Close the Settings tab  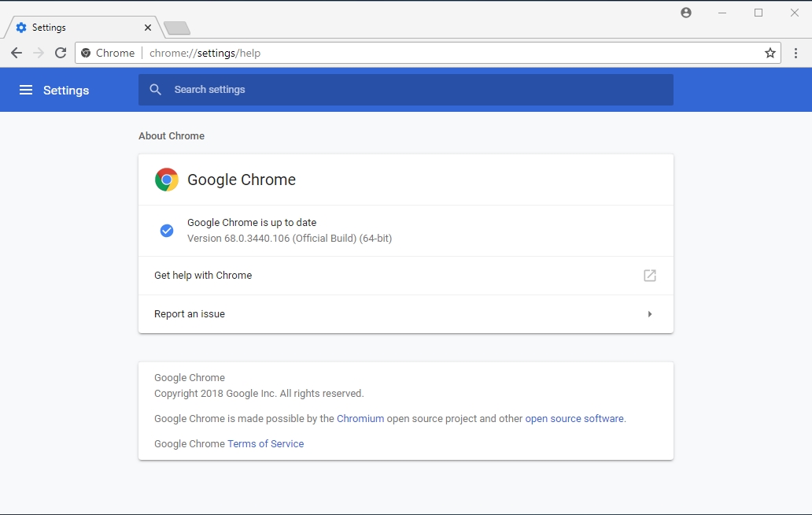click(148, 28)
